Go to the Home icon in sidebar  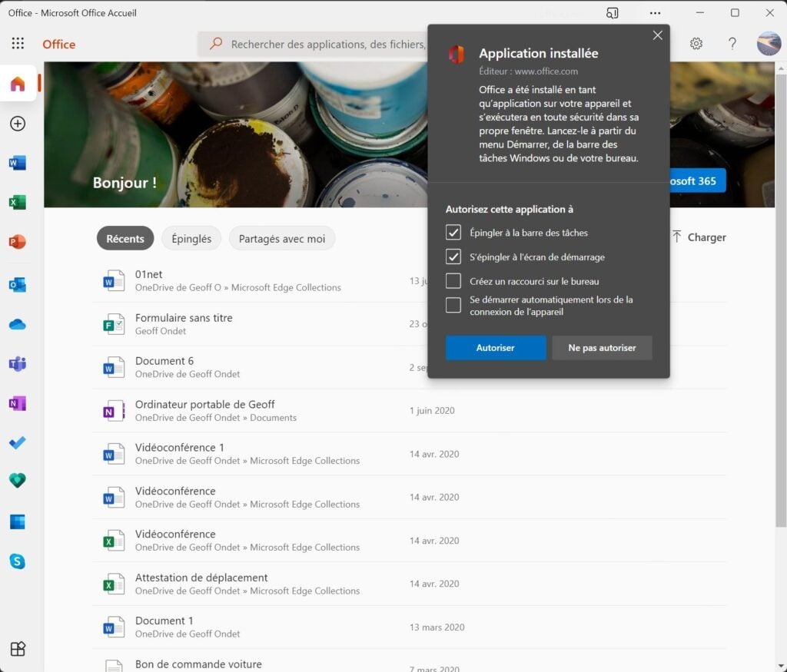[x=18, y=83]
